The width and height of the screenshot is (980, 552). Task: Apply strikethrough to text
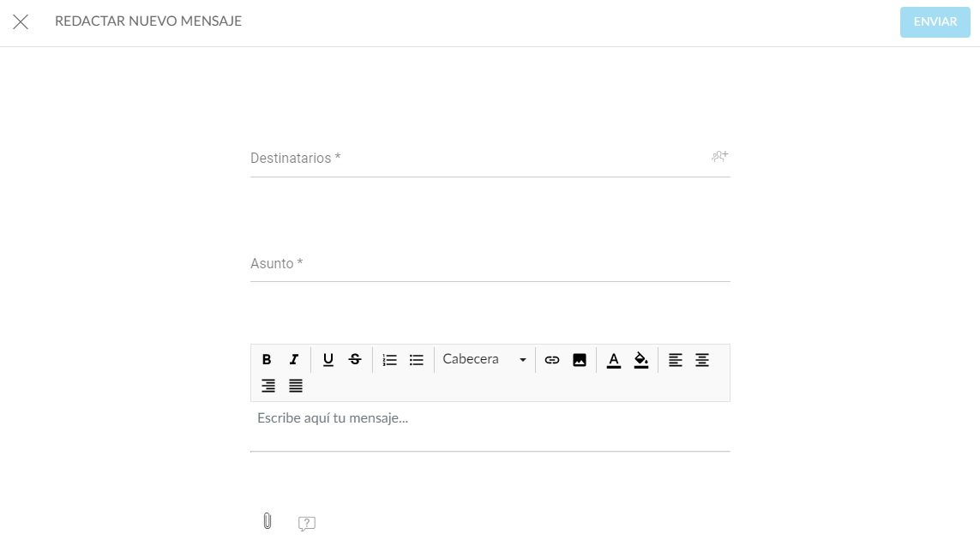point(355,360)
